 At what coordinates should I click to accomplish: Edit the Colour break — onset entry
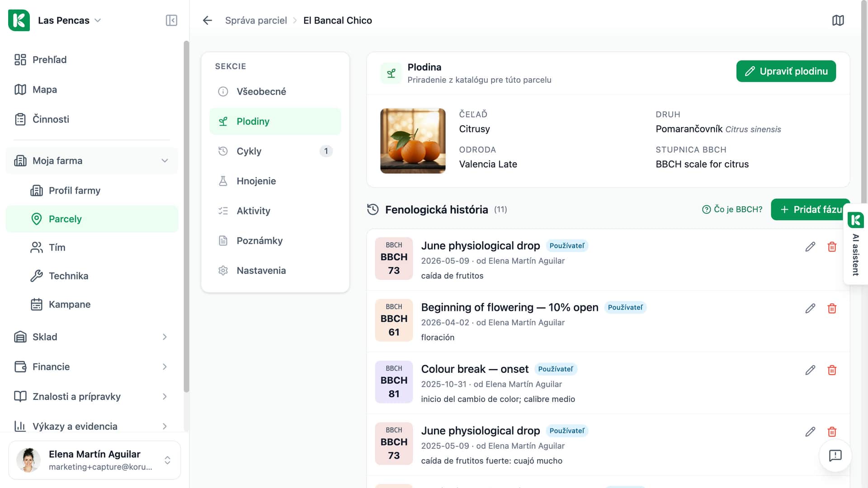point(810,370)
